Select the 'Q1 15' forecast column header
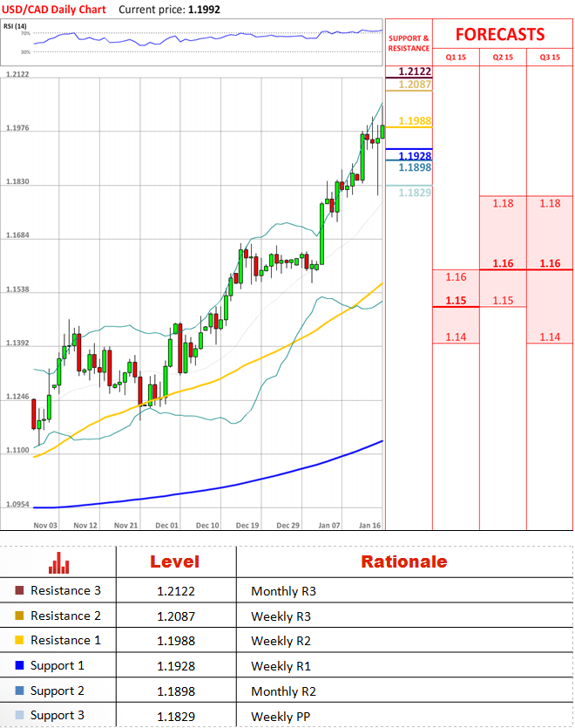575x728 pixels. tap(456, 58)
